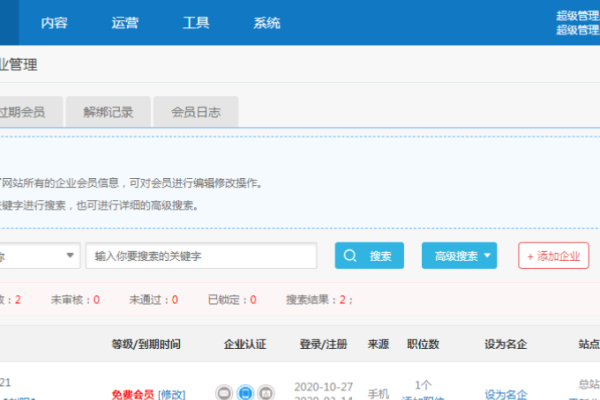Open the 工具 menu
The height and width of the screenshot is (400, 600).
[x=196, y=23]
